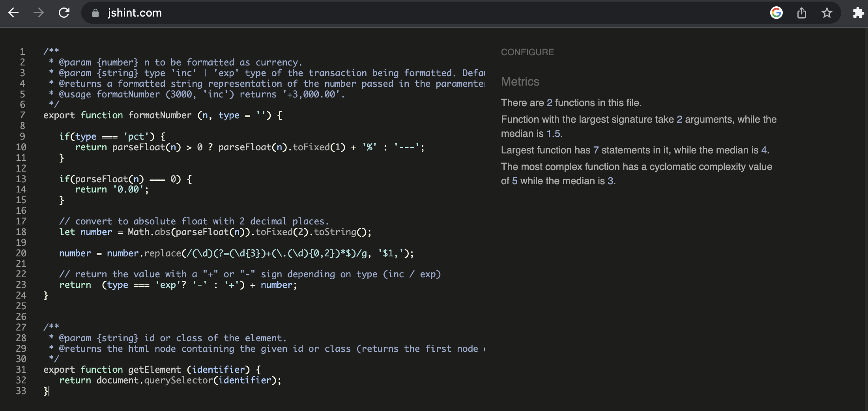Open the CONFIGURE link
Image resolution: width=868 pixels, height=411 pixels.
point(527,52)
